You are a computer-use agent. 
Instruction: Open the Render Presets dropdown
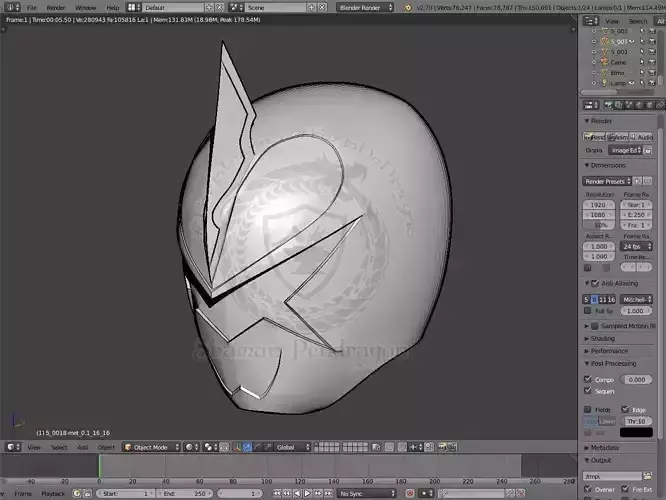tap(607, 181)
